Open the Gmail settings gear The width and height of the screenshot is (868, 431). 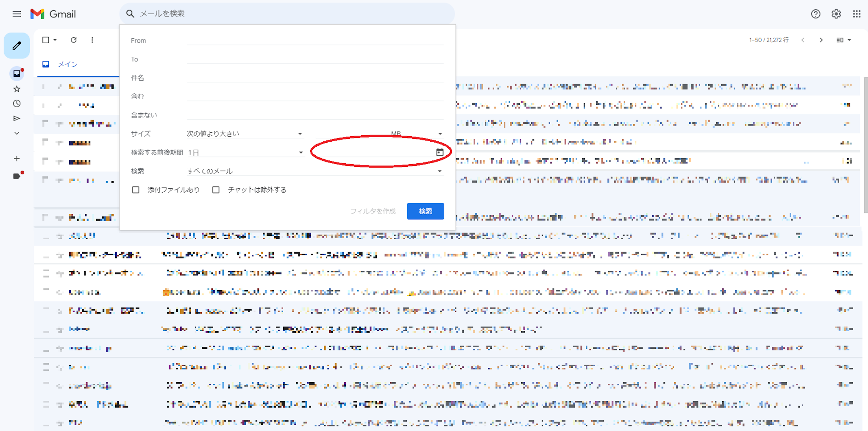pos(836,14)
